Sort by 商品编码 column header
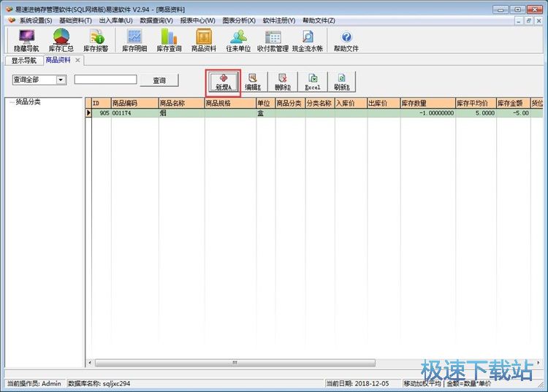This screenshot has width=548, height=392. click(134, 104)
